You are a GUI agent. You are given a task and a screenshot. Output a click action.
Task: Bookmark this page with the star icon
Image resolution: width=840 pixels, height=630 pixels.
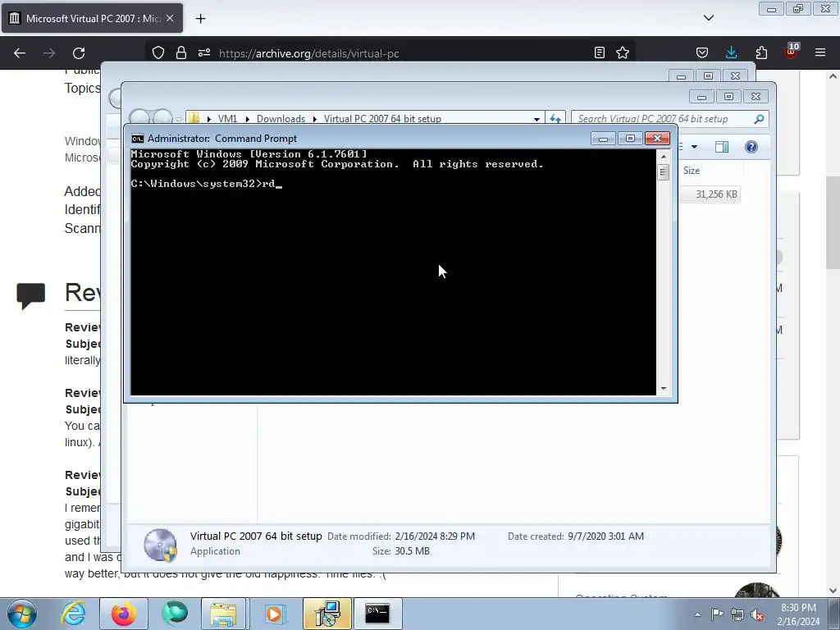tap(623, 52)
